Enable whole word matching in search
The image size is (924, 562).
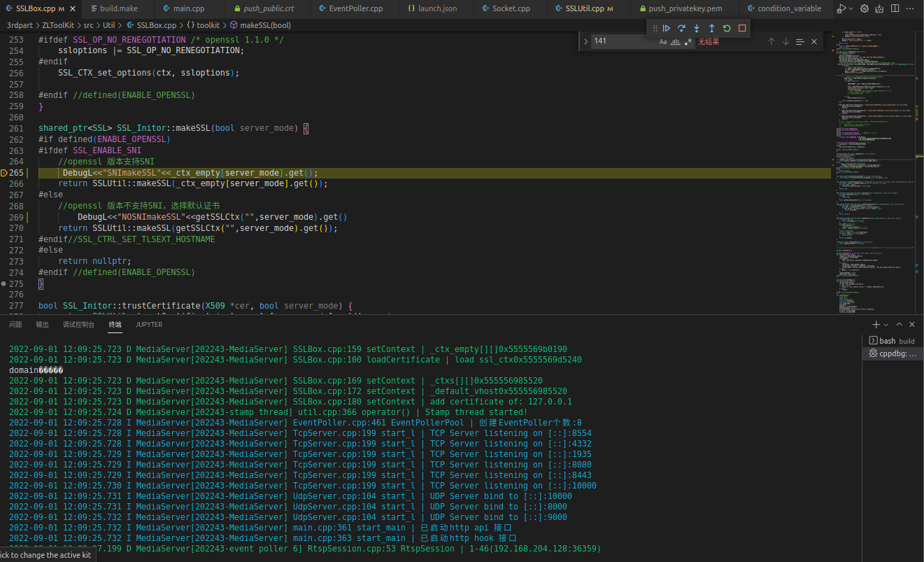pyautogui.click(x=676, y=41)
